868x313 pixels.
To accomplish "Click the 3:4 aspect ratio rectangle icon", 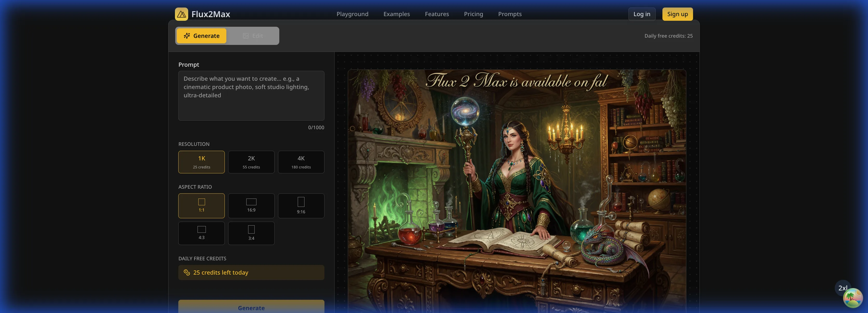I will click(x=251, y=229).
